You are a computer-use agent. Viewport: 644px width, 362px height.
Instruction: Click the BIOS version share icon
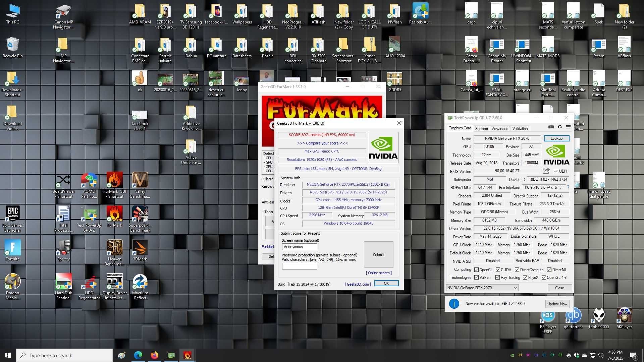click(x=546, y=171)
